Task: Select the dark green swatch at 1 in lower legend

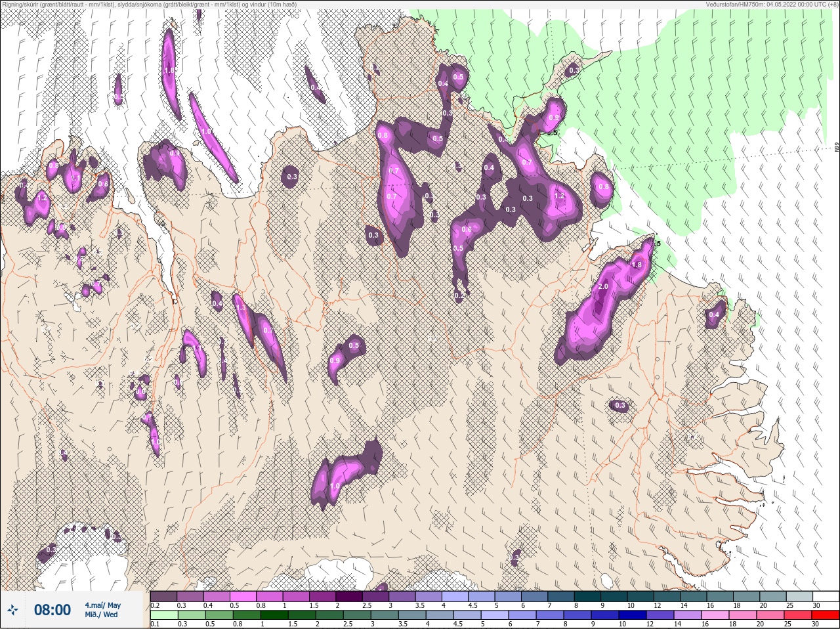Action: pyautogui.click(x=273, y=615)
